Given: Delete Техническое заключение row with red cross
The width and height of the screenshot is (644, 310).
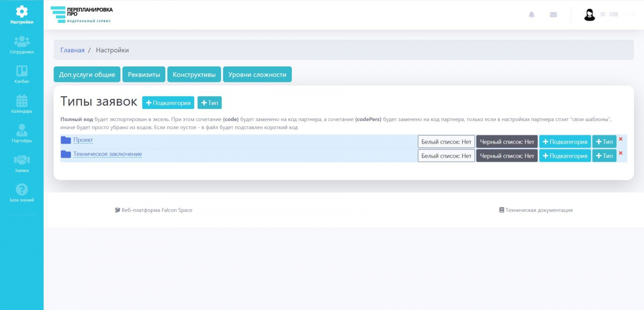Looking at the screenshot, I should (621, 153).
